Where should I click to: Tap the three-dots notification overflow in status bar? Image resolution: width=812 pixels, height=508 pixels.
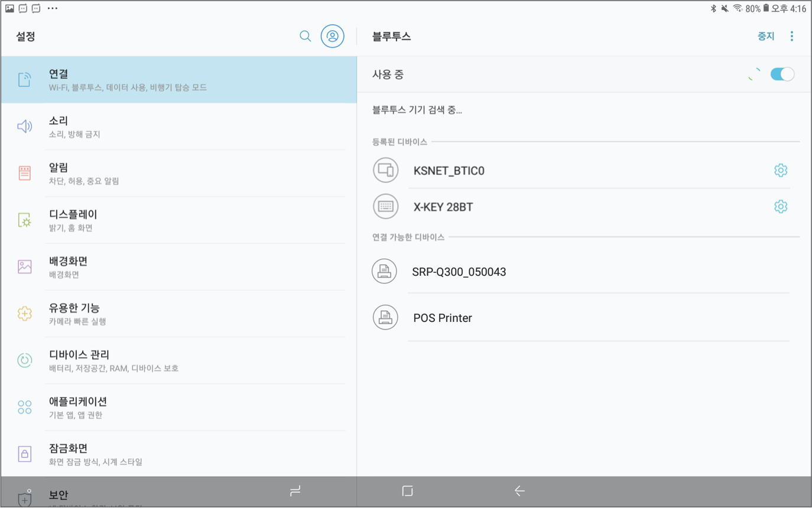(x=52, y=8)
